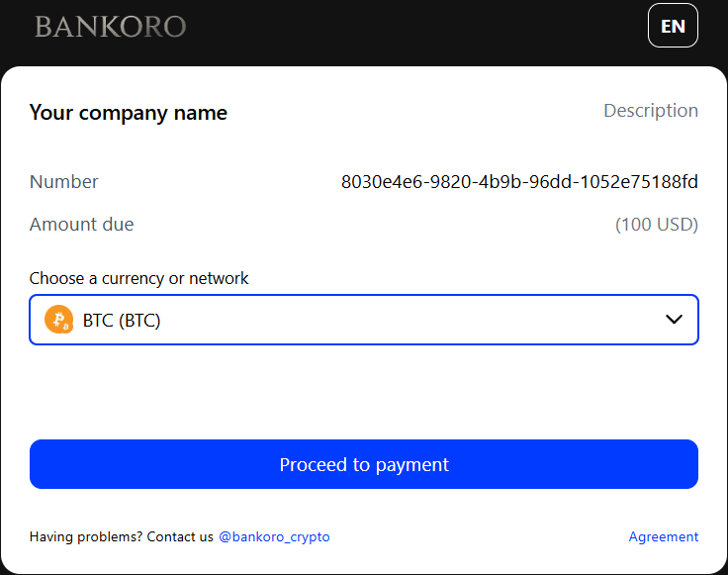Click the BANKORO logo
Viewport: 728px width, 575px height.
tap(110, 27)
